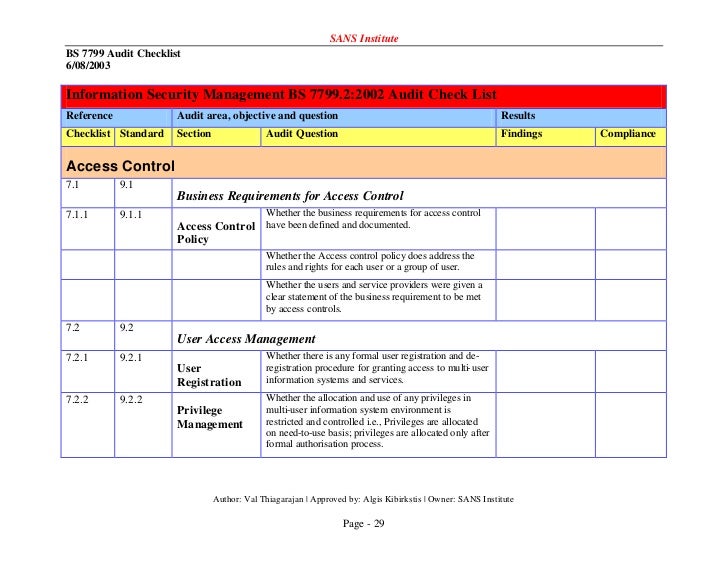Click the Page - 29 footer number

[x=364, y=524]
